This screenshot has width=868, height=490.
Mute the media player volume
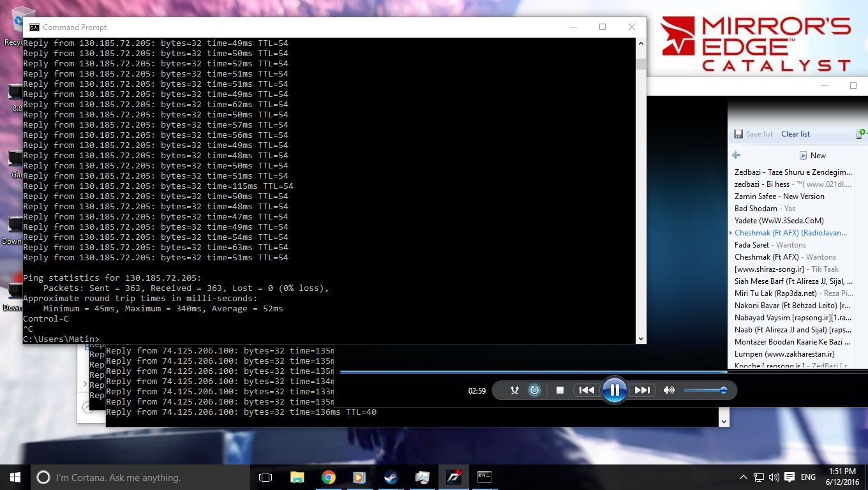669,390
